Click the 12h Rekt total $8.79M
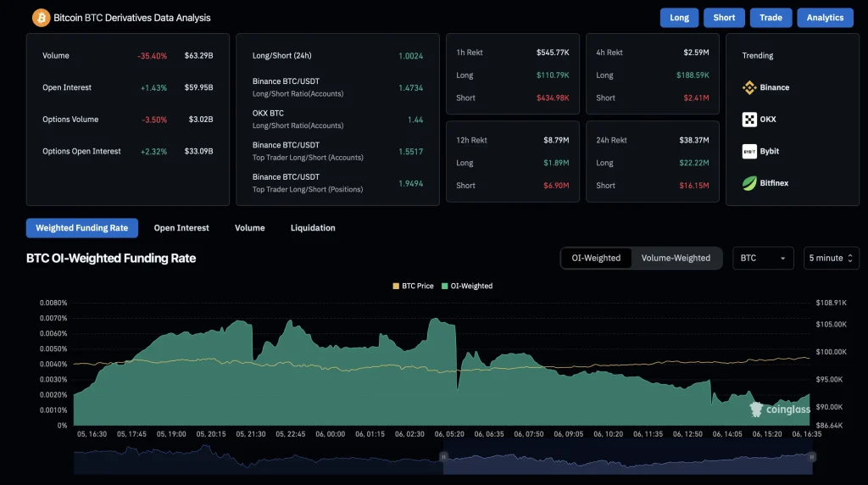Screen dimensions: 868x485 pyautogui.click(x=556, y=140)
